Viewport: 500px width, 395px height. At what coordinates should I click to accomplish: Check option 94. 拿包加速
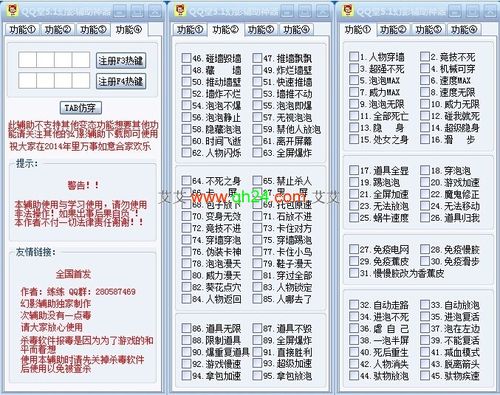(x=186, y=376)
